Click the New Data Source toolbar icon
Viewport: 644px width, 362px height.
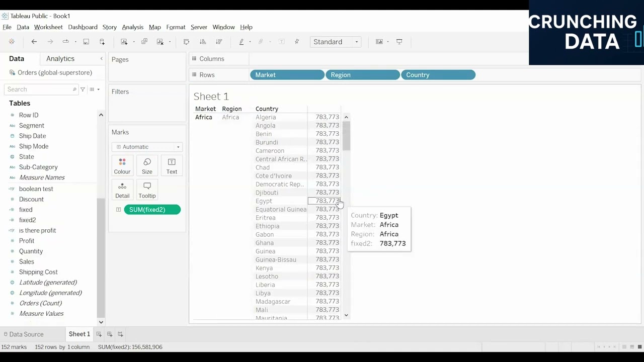point(102,42)
